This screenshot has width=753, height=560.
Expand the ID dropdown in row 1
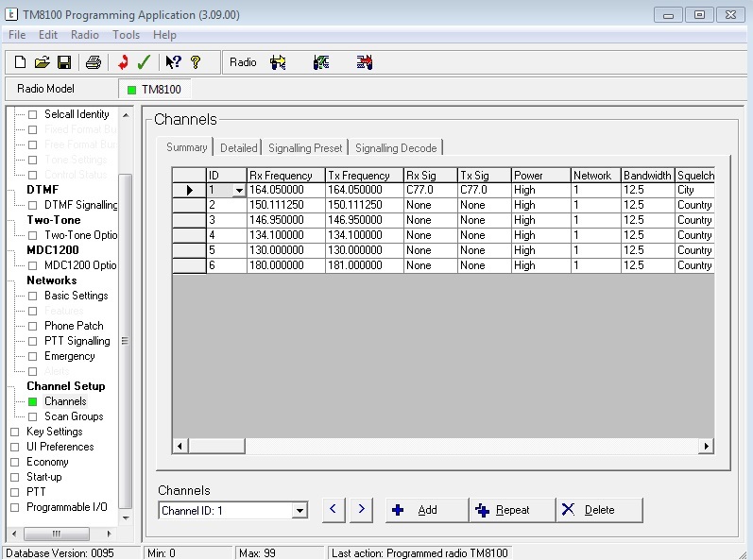coord(239,191)
